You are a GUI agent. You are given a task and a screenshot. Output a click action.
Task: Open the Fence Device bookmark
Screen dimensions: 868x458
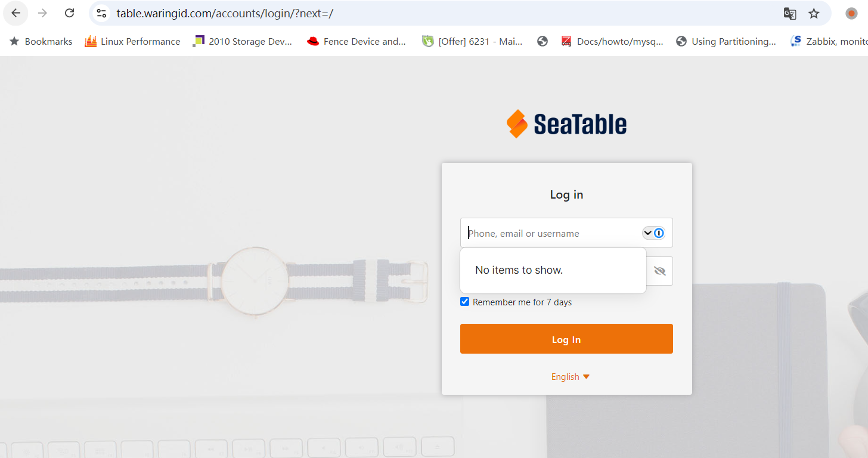pyautogui.click(x=356, y=41)
